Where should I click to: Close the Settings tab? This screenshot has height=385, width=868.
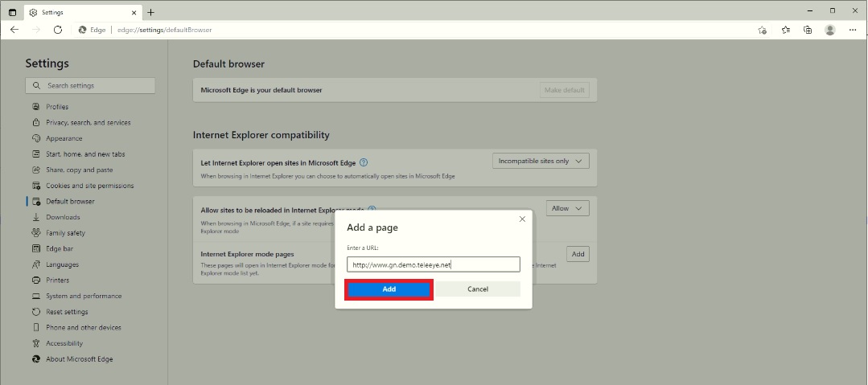coord(134,12)
